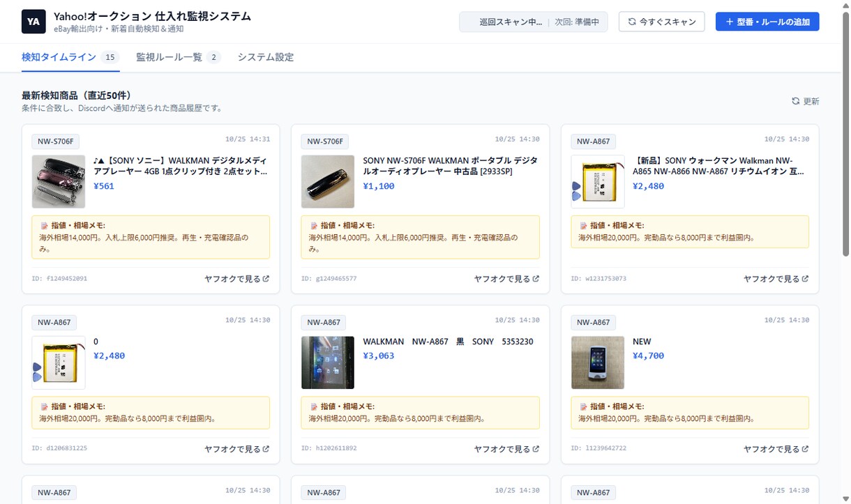Click NW-A867 tag on the ¥3,063 card

click(324, 323)
